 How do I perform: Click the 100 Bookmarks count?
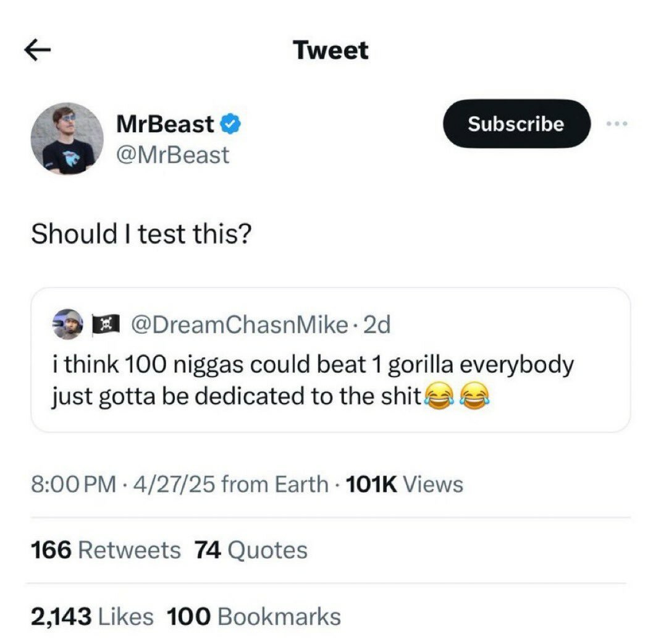coord(254,617)
